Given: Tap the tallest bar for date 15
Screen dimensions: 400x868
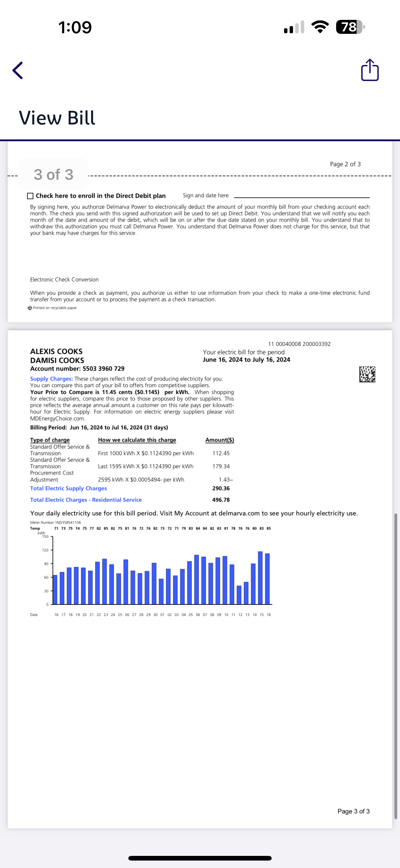Looking at the screenshot, I should point(260,577).
